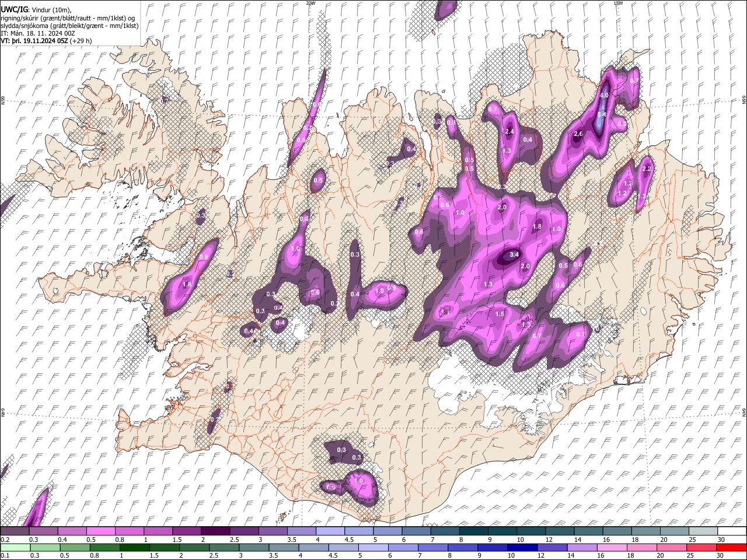This screenshot has height=560, width=747.
Task: Select the 2.6 precipitation value label
Action: click(x=578, y=134)
